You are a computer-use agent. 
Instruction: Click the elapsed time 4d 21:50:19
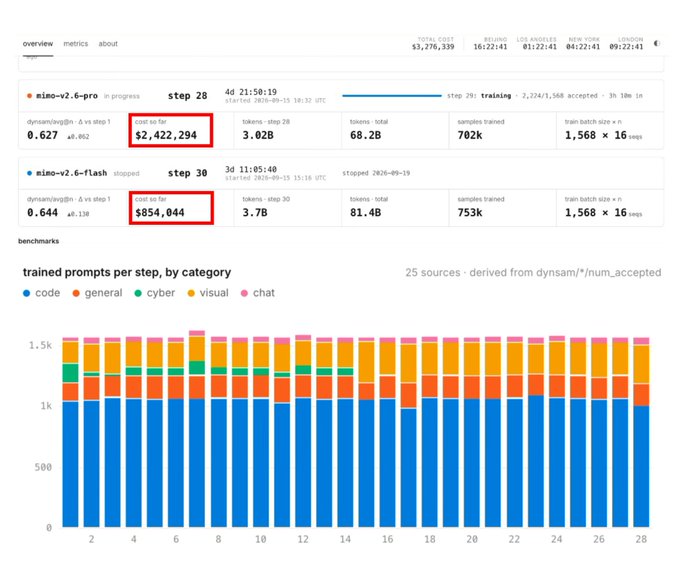(251, 92)
